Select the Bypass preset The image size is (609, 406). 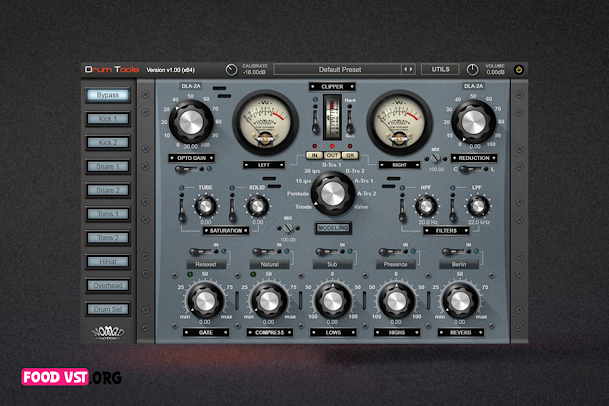[x=108, y=95]
